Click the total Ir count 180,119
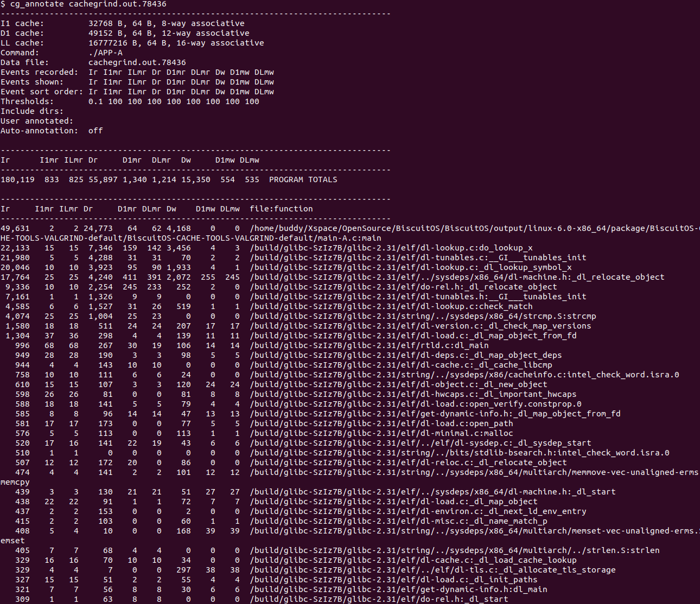The image size is (700, 604). point(17,179)
